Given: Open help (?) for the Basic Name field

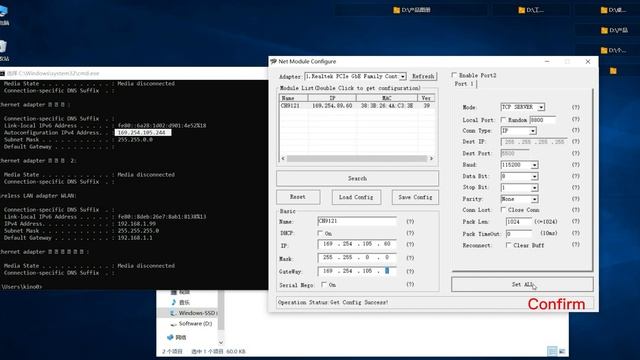Looking at the screenshot, I should (410, 222).
